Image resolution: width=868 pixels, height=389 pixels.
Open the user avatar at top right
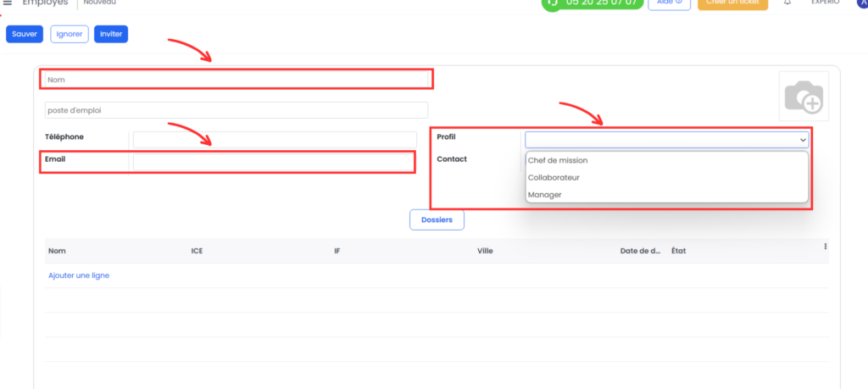pyautogui.click(x=862, y=3)
